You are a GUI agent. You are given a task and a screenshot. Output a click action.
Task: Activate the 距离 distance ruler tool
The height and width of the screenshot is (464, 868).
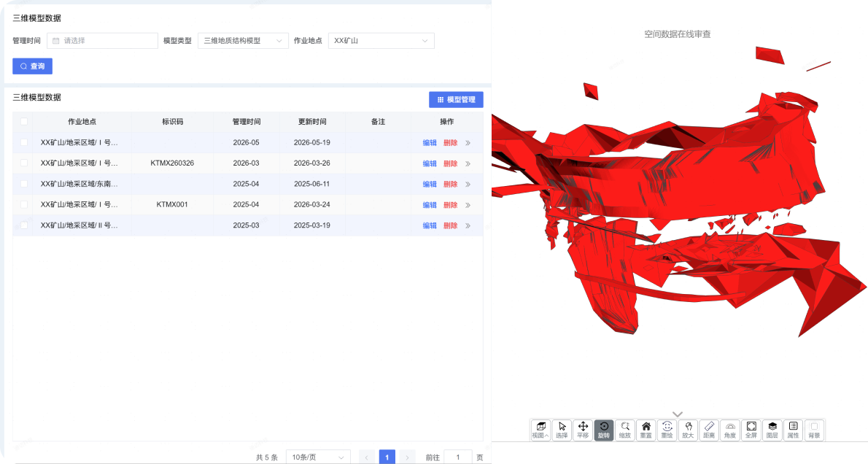pyautogui.click(x=709, y=430)
